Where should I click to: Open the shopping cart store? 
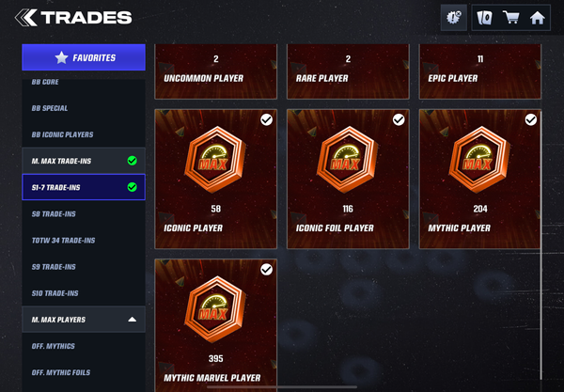510,17
